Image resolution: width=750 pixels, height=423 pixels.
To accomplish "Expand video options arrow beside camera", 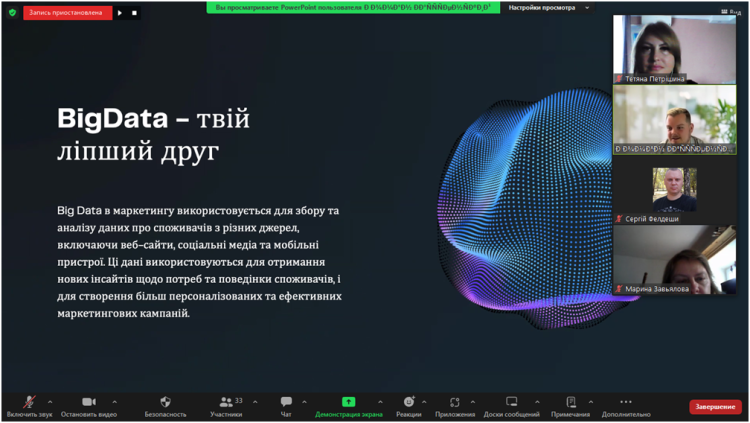I will [114, 402].
